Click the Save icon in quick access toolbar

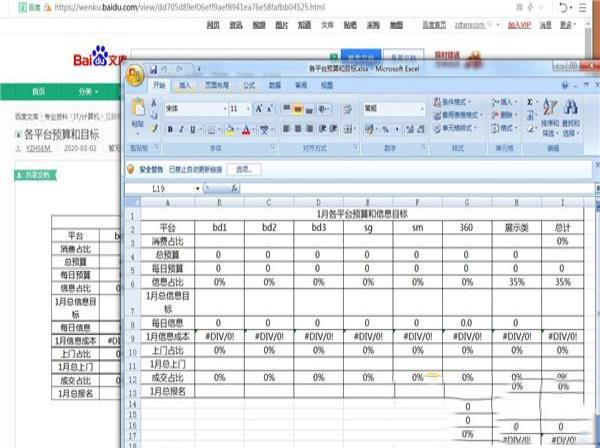pos(153,70)
